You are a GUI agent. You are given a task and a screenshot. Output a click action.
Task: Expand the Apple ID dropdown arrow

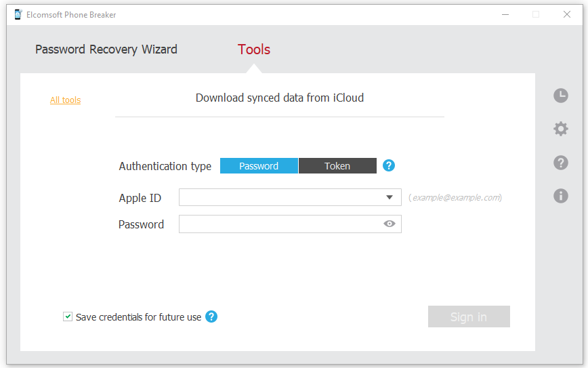coord(390,197)
